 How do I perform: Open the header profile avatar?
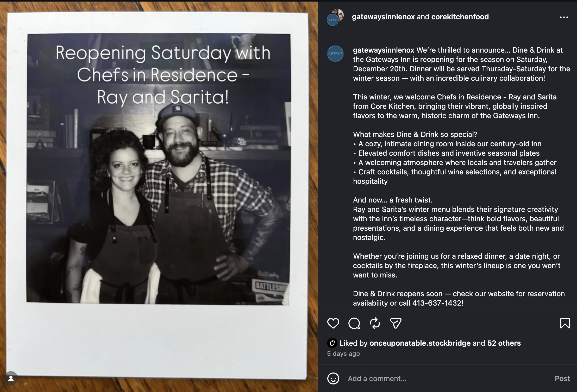(x=335, y=17)
